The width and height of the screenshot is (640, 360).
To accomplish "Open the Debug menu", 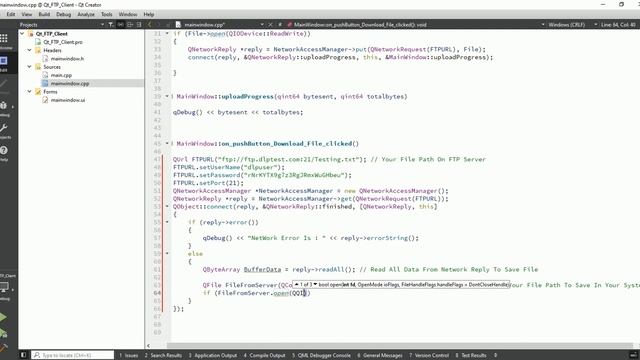I will point(63,14).
